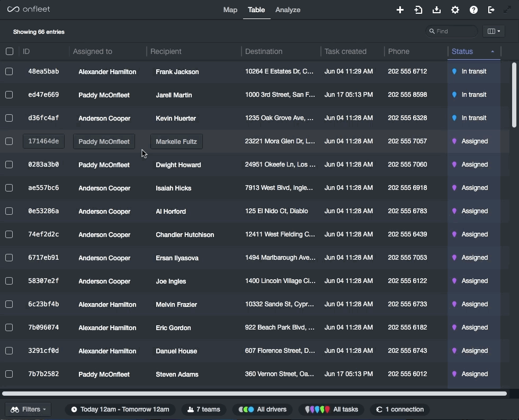Check the row for task 48ea5bab
Viewport: 519px width, 420px height.
click(x=10, y=71)
